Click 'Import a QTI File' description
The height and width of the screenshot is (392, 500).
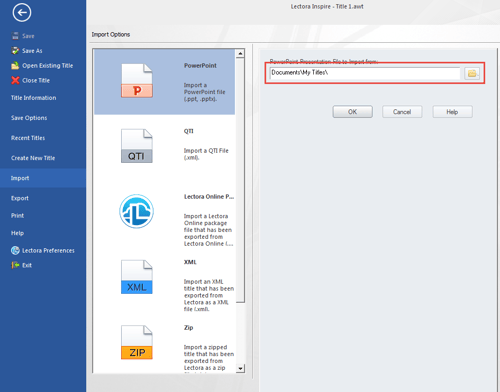[206, 154]
